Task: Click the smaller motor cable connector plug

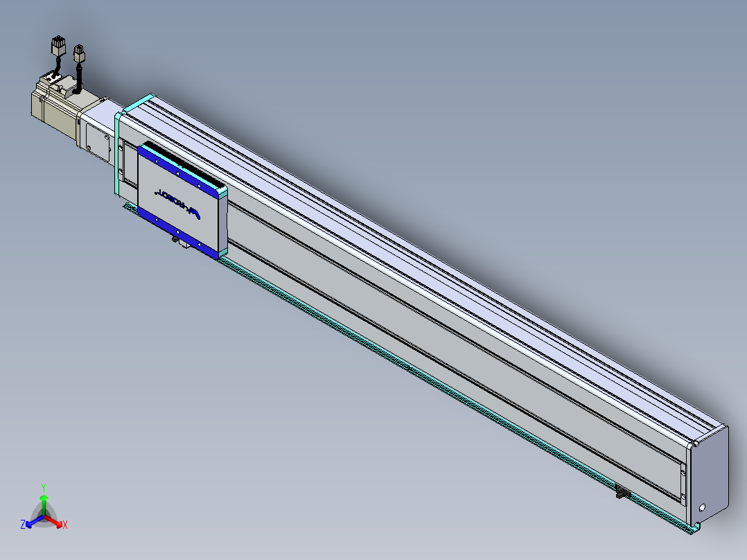Action: [78, 53]
